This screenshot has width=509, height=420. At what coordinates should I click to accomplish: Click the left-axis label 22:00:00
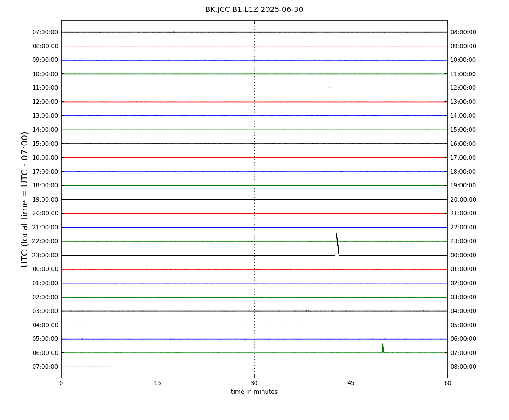[x=46, y=241]
